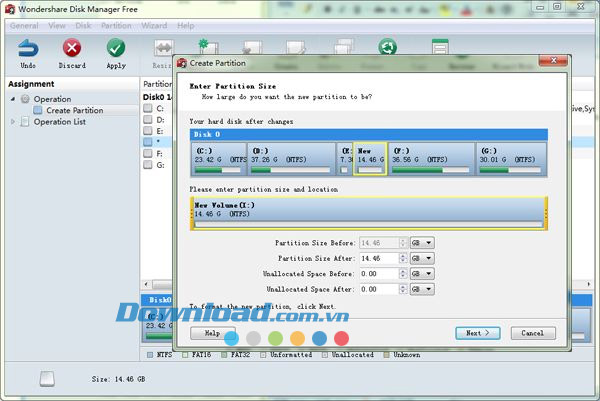This screenshot has height=401, width=600.
Task: Click the Wondershare app icon in title bar
Action: [10, 9]
